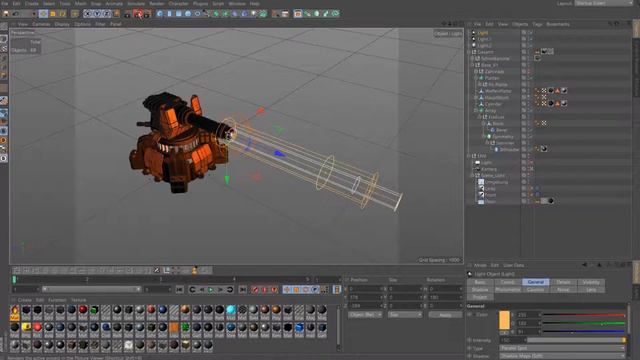Adjust the Intensity slider

point(576,340)
